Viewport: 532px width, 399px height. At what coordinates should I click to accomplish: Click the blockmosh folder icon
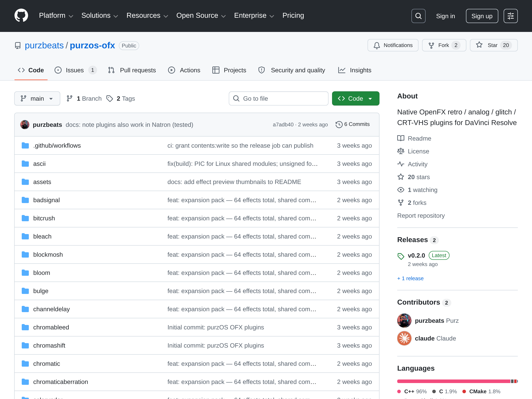point(25,254)
